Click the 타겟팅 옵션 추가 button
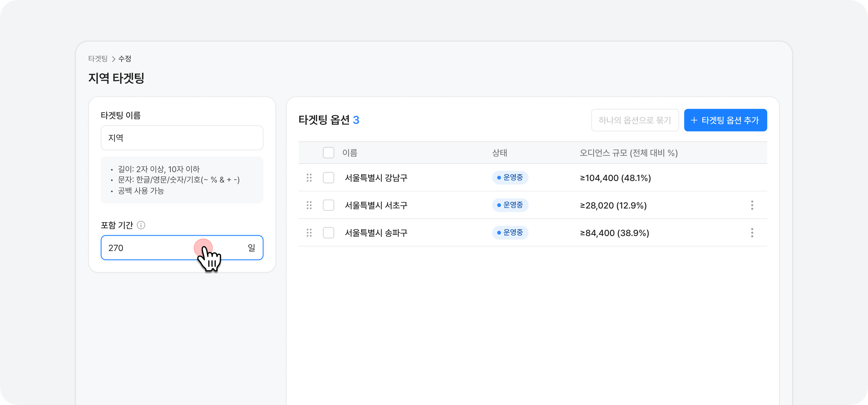 [x=725, y=120]
